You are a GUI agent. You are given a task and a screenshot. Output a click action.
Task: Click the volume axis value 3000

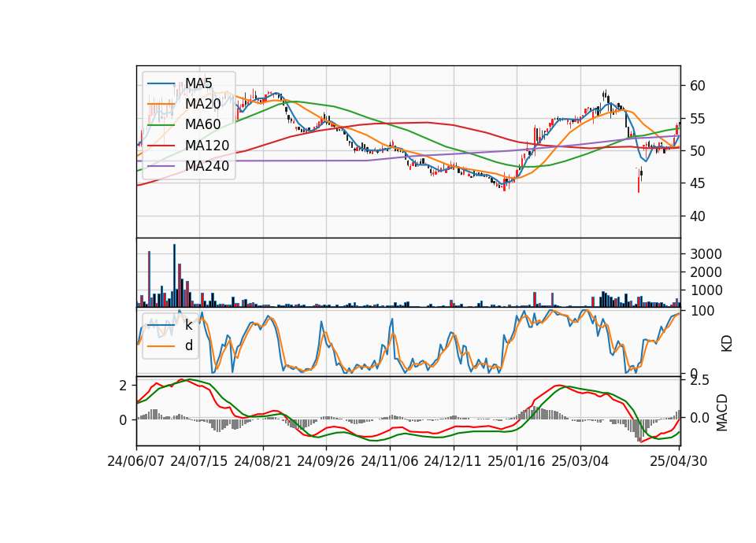click(706, 254)
